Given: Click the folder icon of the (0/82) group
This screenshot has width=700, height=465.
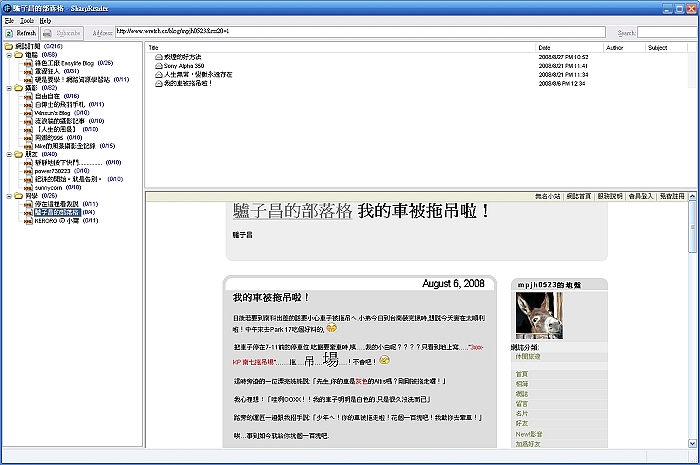Looking at the screenshot, I should (18, 88).
